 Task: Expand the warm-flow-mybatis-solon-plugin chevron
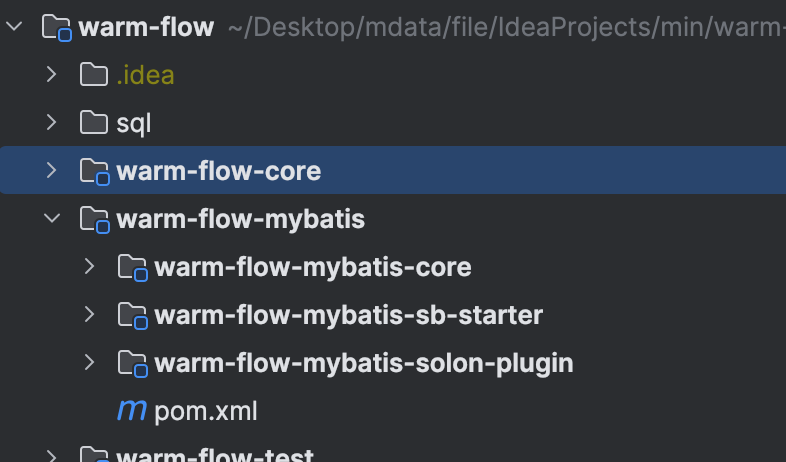point(89,363)
